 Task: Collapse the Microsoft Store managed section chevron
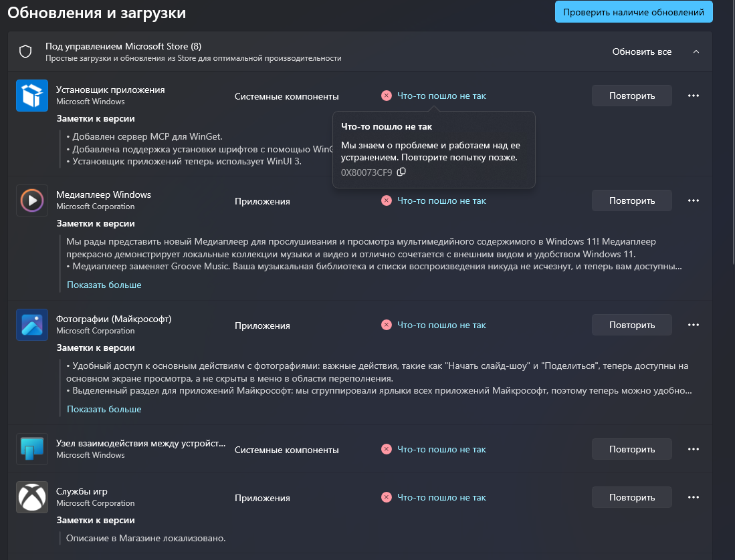pyautogui.click(x=696, y=51)
